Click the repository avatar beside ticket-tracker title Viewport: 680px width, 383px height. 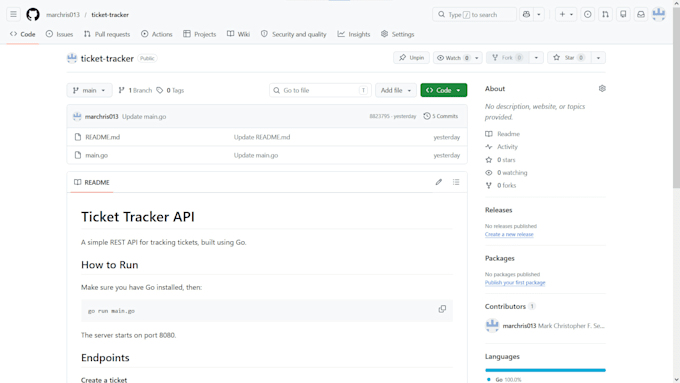pos(72,58)
